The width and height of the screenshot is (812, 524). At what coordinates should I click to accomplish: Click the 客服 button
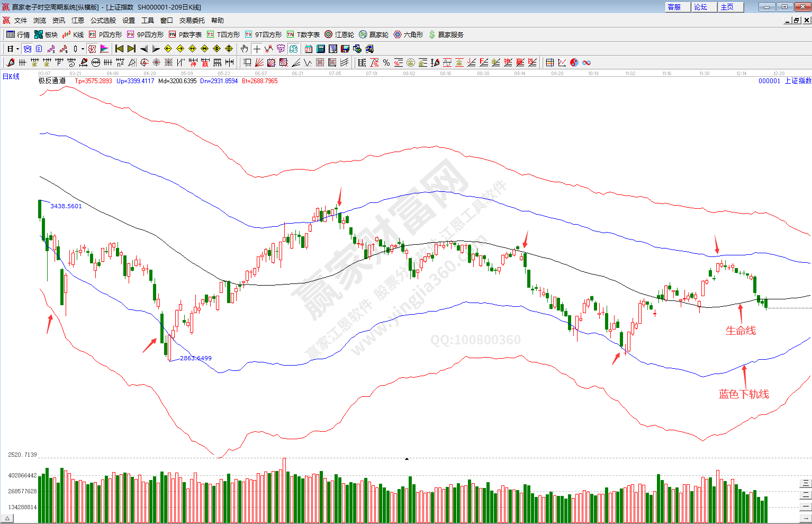tap(678, 7)
